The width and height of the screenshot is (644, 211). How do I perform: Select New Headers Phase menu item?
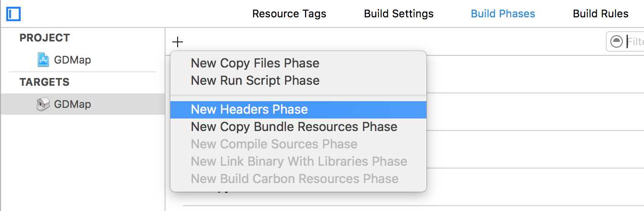tap(298, 109)
